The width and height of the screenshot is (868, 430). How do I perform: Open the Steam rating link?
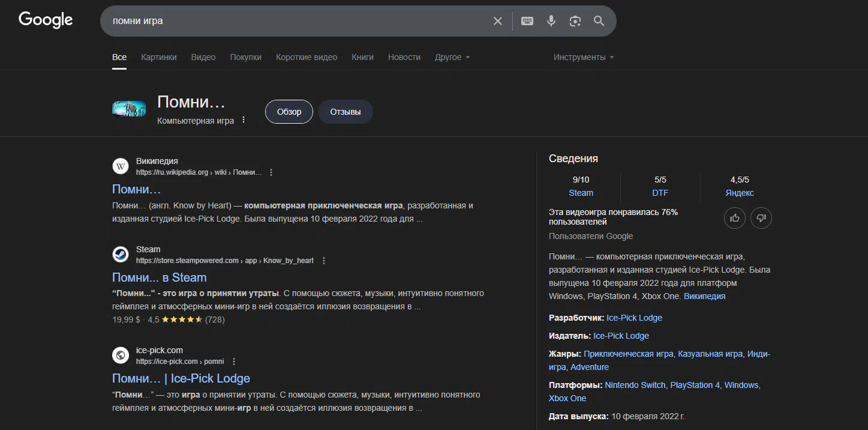coord(581,193)
